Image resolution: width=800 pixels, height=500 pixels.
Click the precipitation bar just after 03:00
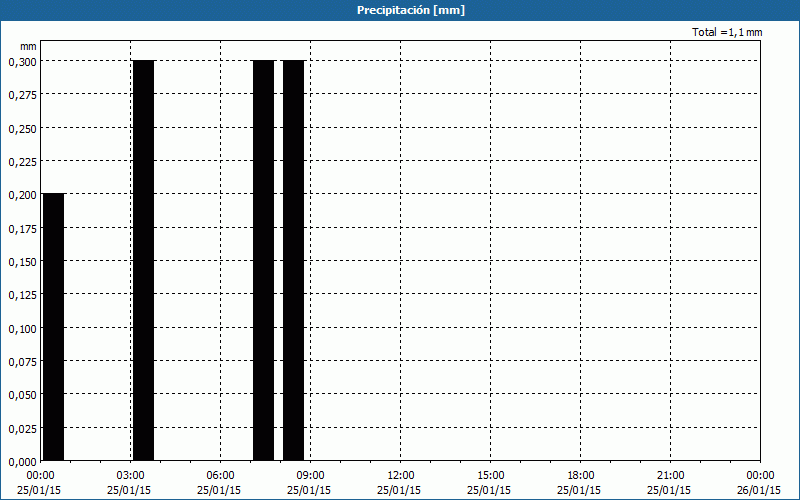(x=143, y=260)
